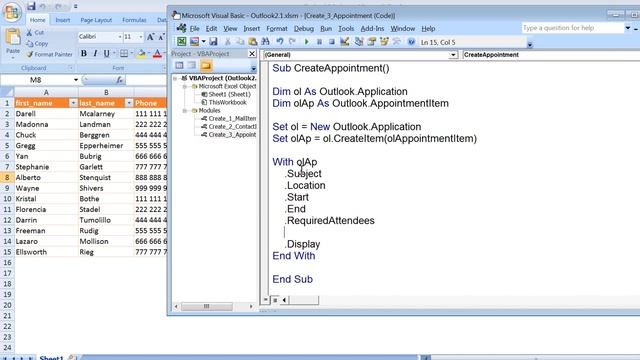Click the Borders icon in Excel ribbon
Image resolution: width=640 pixels, height=360 pixels.
click(x=124, y=53)
